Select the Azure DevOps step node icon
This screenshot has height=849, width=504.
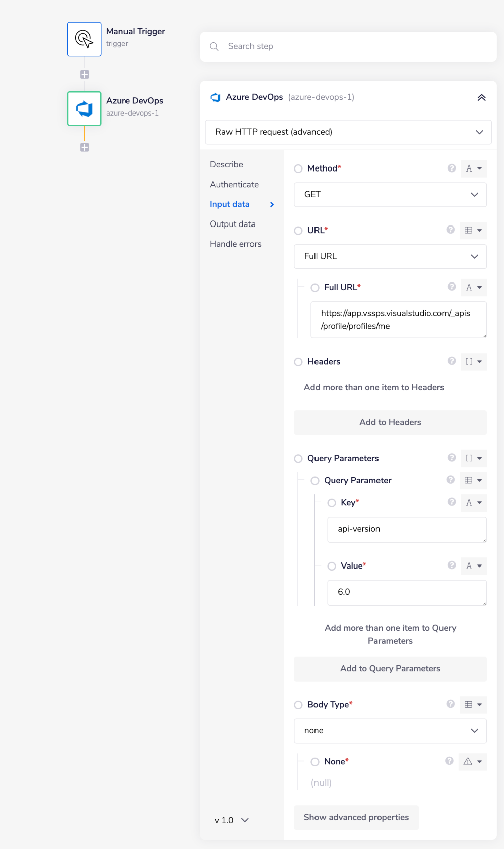coord(84,108)
